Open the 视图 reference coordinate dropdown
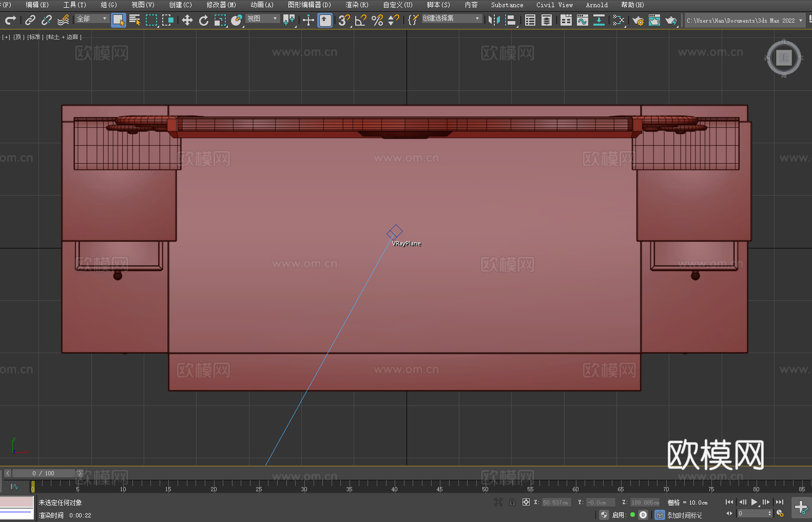Image resolution: width=812 pixels, height=522 pixels. (262, 18)
